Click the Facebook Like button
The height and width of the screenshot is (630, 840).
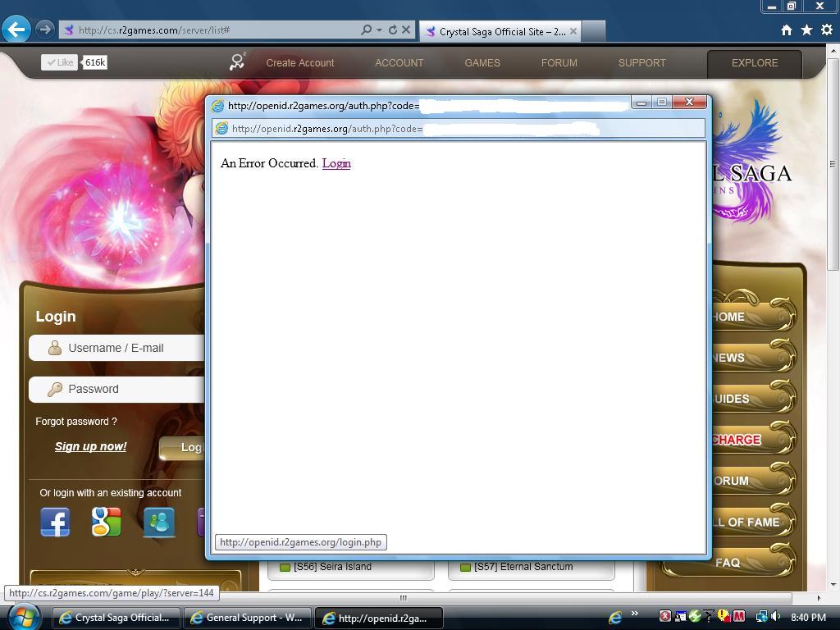pos(60,62)
